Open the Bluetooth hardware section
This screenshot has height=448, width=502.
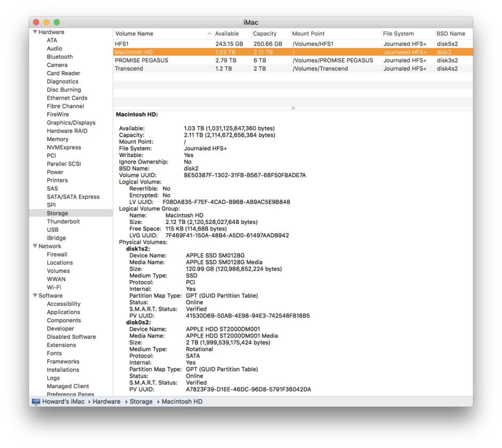59,57
